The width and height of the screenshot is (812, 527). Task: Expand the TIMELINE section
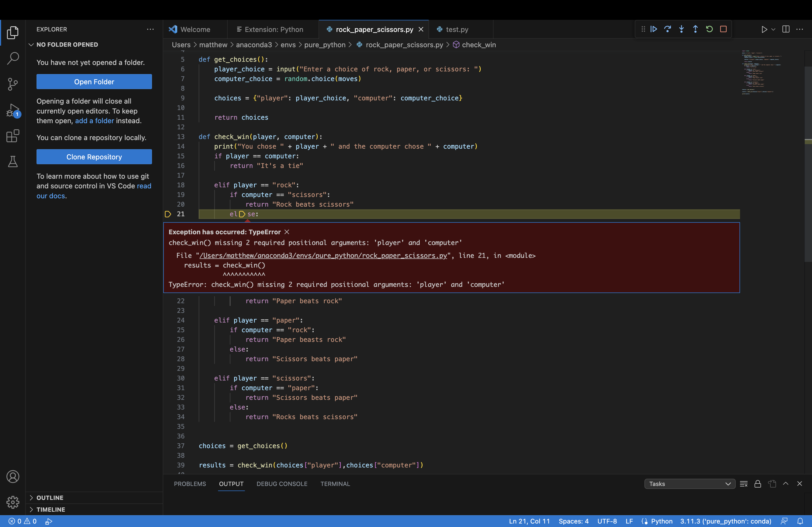[x=50, y=509]
